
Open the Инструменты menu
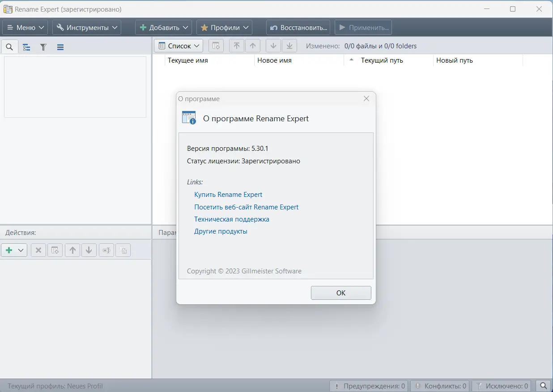(86, 27)
